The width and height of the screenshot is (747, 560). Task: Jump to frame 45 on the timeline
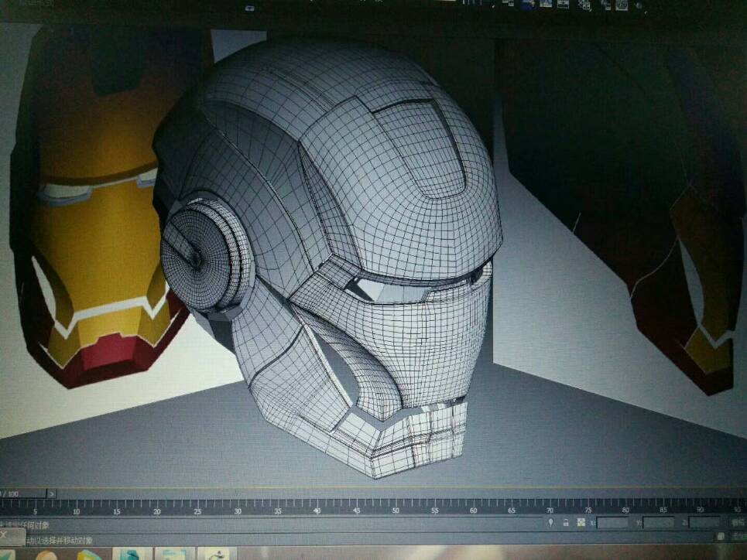[356, 510]
